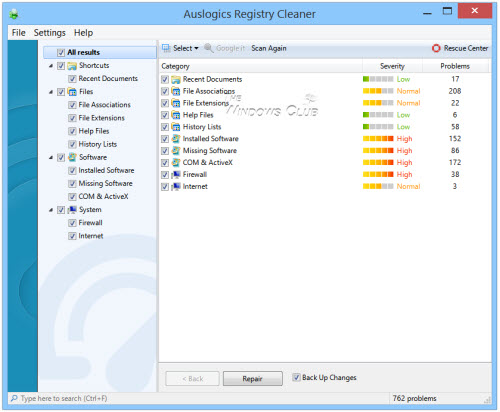Collapse the System tree node arrow

point(51,210)
